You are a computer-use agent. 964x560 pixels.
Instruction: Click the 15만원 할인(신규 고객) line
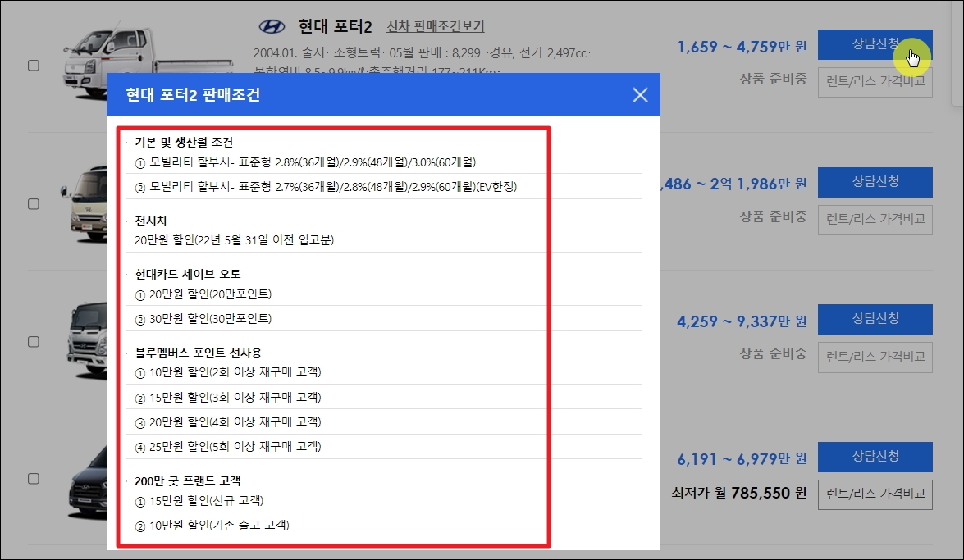(199, 501)
